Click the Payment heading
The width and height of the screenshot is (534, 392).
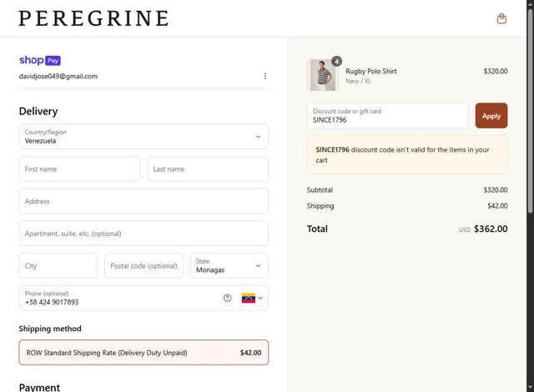click(x=39, y=387)
